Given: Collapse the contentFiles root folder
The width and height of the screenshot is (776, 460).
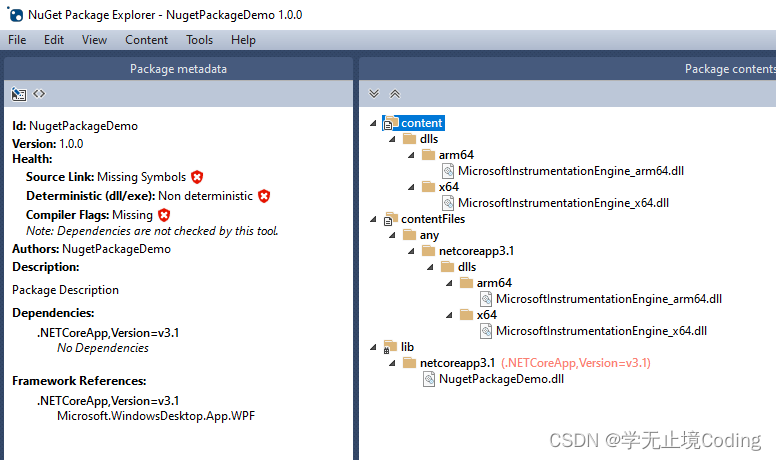Looking at the screenshot, I should pyautogui.click(x=373, y=219).
